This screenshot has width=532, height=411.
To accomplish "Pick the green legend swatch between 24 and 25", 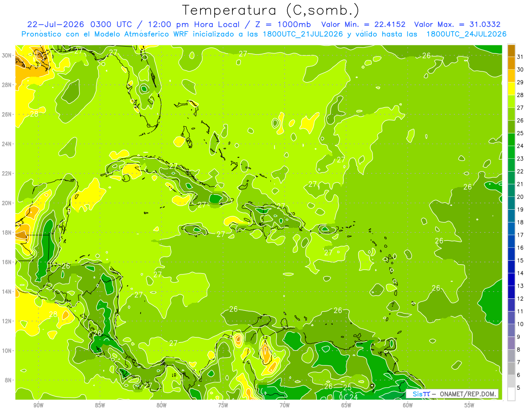I will [511, 139].
